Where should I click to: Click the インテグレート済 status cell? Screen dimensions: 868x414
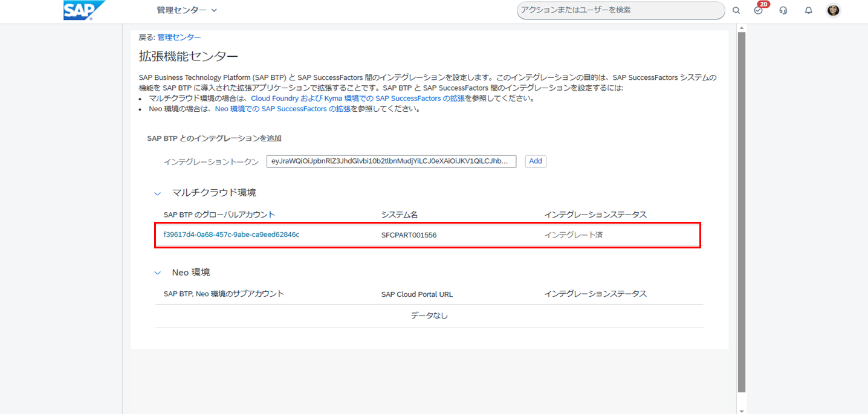point(573,235)
